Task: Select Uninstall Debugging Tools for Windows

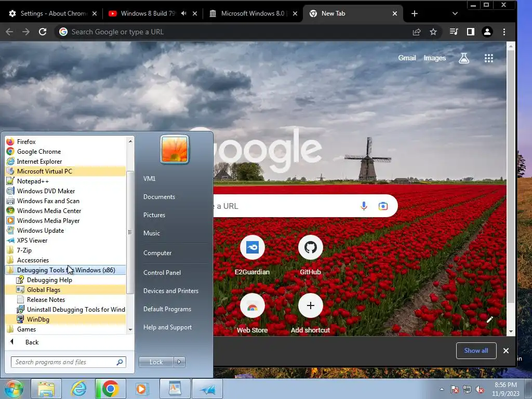Action: 65,309
